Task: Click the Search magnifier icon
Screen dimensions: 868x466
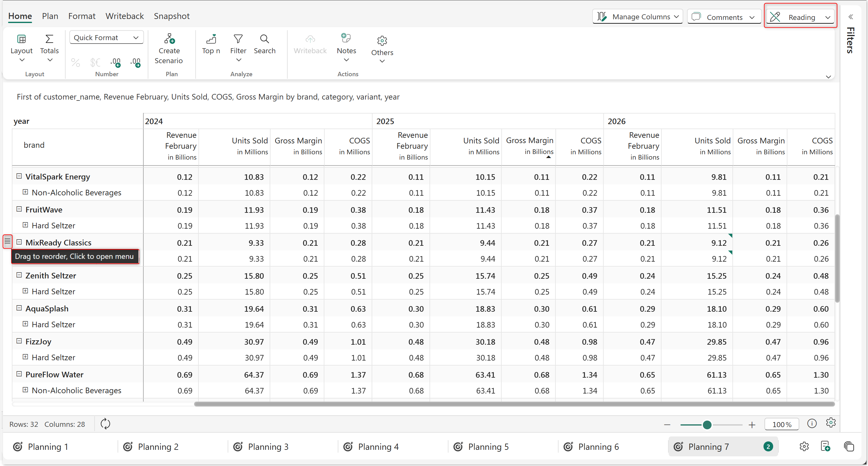Action: (x=265, y=39)
